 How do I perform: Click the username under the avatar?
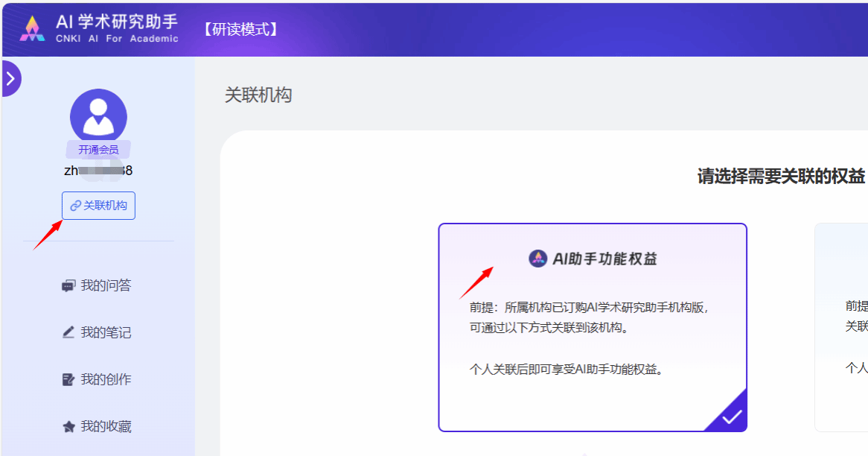pos(98,171)
